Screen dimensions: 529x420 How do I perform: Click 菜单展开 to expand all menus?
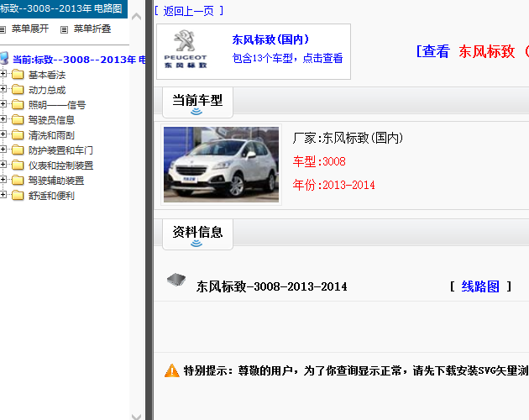(x=30, y=29)
